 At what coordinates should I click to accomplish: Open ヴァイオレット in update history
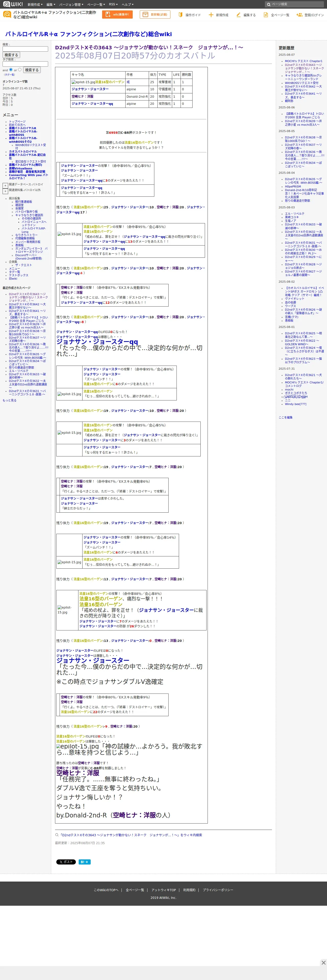tap(295, 299)
